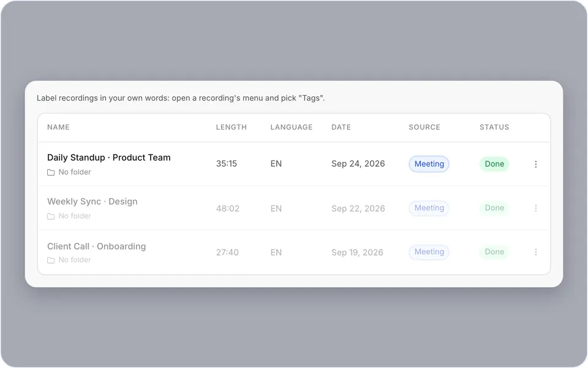This screenshot has width=588, height=368.
Task: Click the date Sep 24, 2026
Action: [358, 164]
